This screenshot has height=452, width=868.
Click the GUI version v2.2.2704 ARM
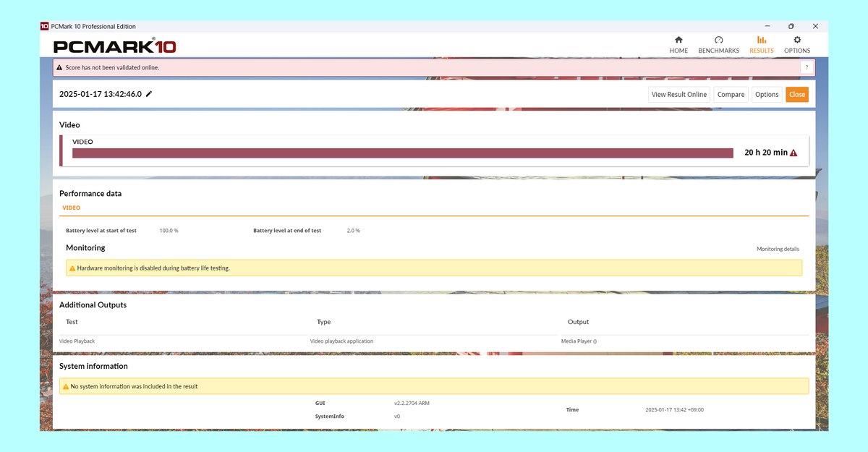[x=412, y=403]
